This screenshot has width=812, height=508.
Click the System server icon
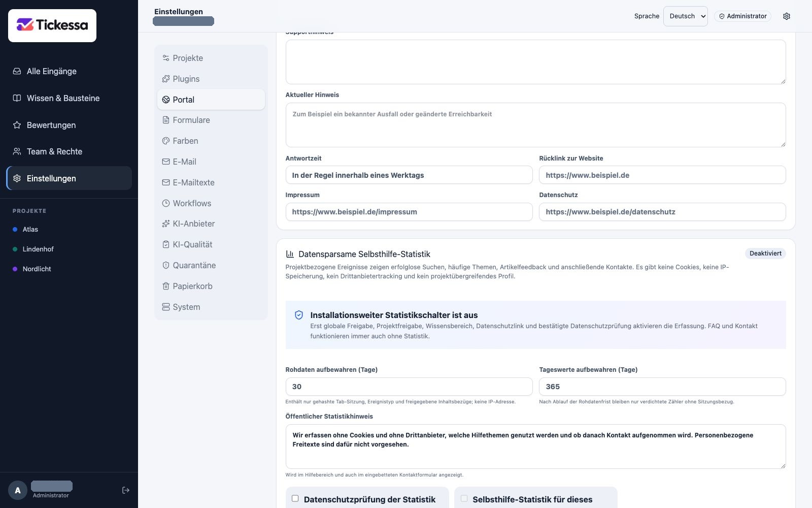tap(166, 307)
